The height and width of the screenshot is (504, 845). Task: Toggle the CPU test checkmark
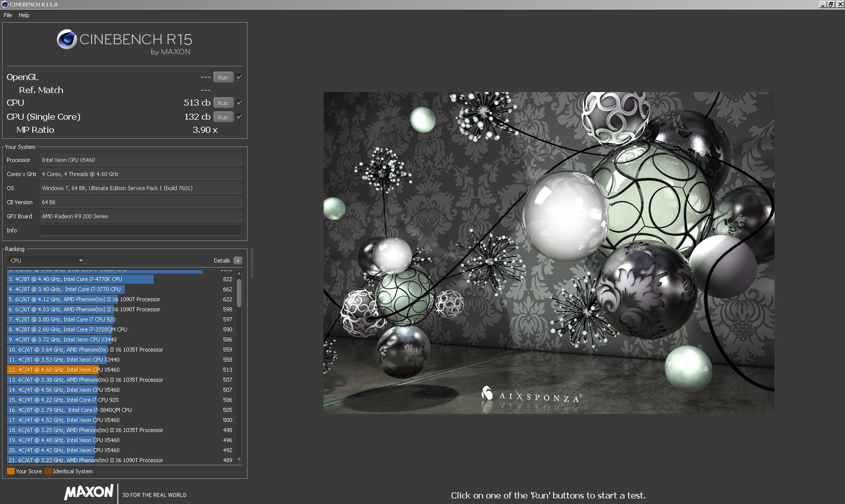[x=240, y=103]
